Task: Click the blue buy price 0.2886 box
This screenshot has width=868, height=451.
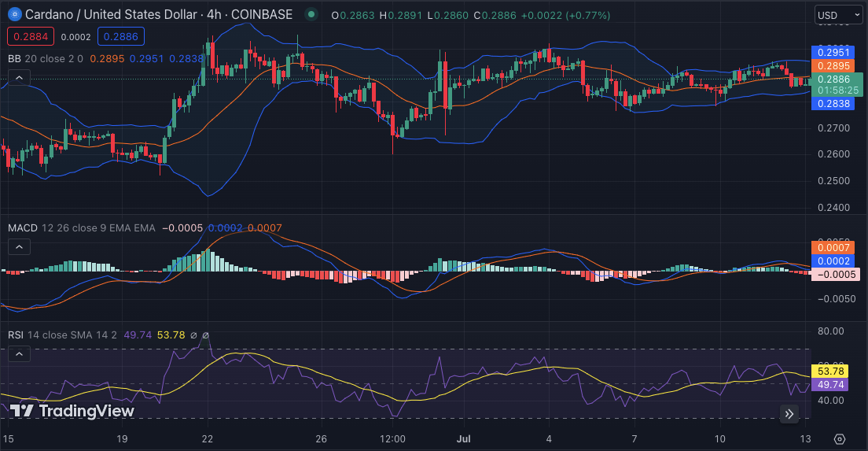Action: click(121, 36)
